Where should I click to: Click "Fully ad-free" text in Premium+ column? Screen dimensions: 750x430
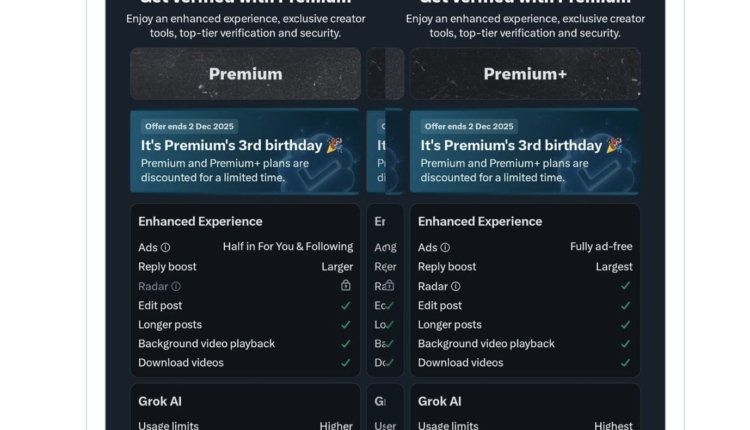pos(601,247)
